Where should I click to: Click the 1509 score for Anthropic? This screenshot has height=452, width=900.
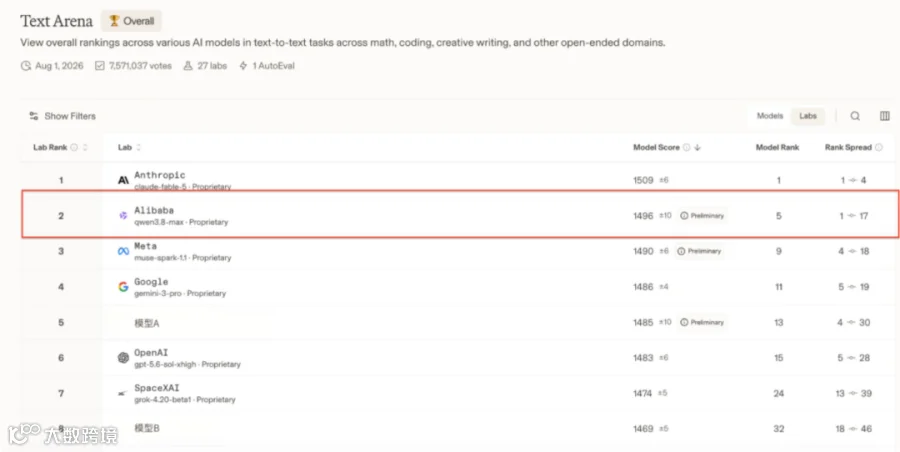pyautogui.click(x=643, y=180)
